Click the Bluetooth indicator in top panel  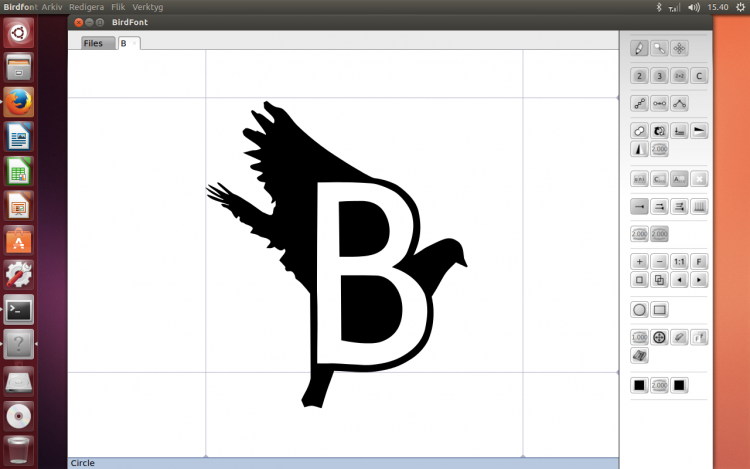coord(658,7)
